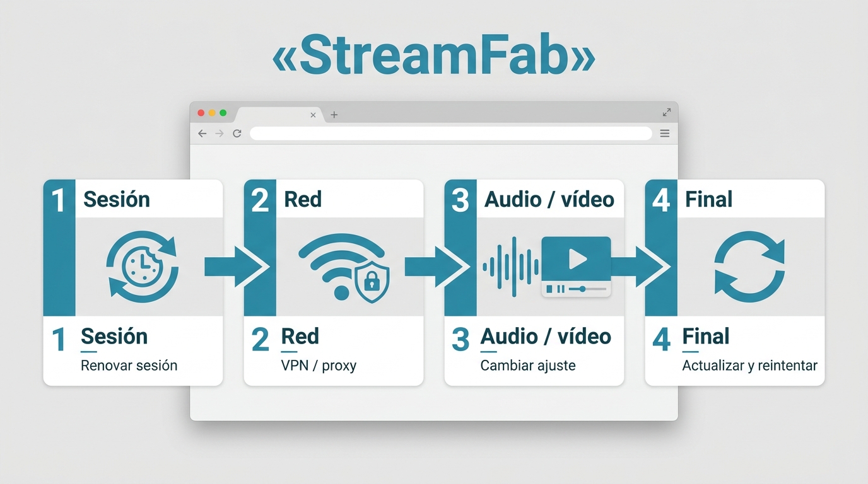Click the Sesión heading above Renovar sesión
868x484 pixels.
point(114,337)
